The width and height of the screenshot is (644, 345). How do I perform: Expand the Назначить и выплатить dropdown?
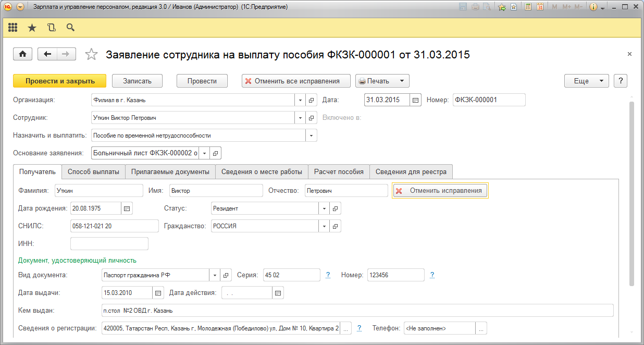click(x=311, y=135)
